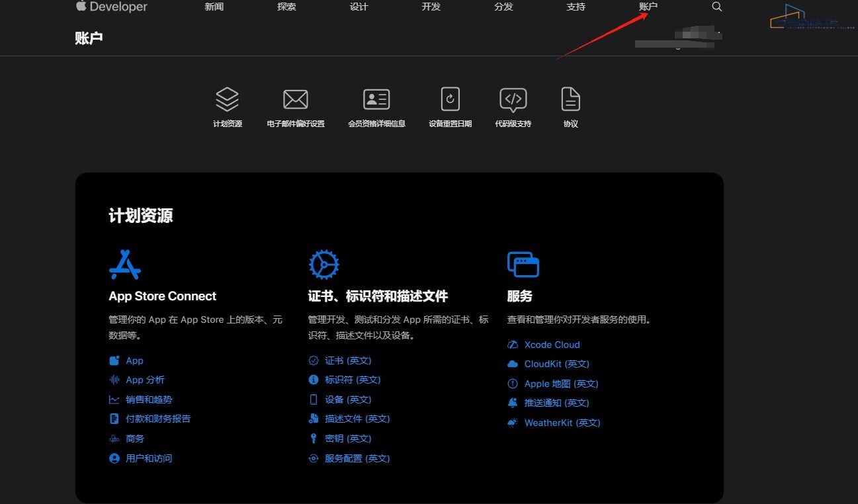This screenshot has width=858, height=504.
Task: Click the 密钥 key icon
Action: (x=314, y=439)
